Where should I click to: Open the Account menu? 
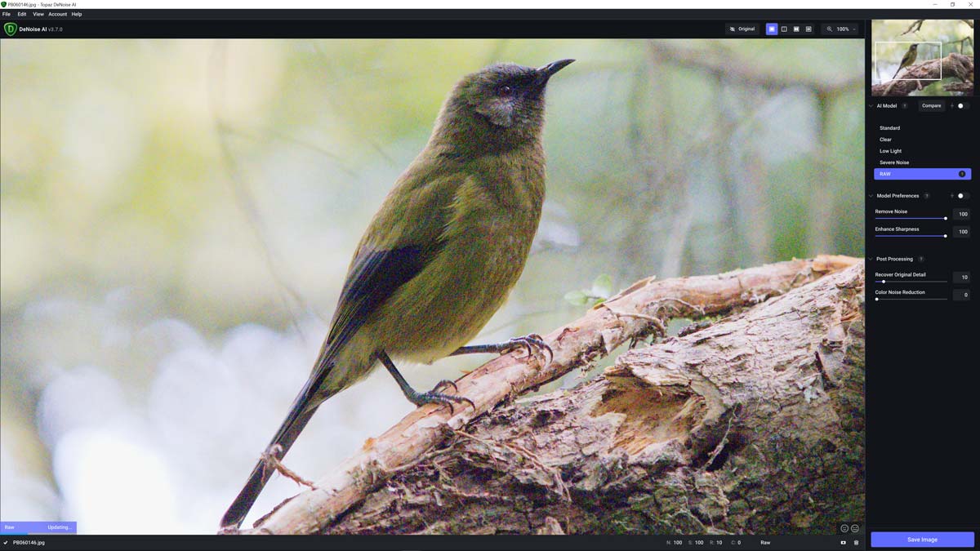(x=56, y=14)
